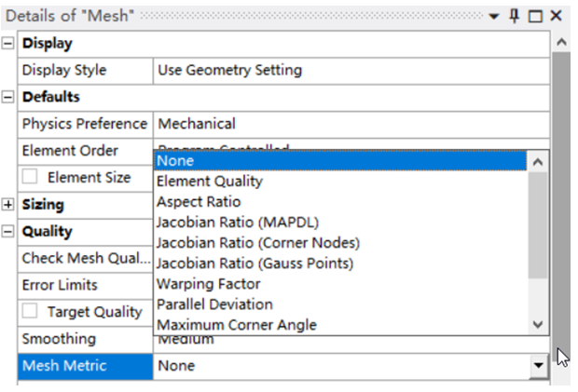Select Element Quality from the list
The image size is (578, 392).
(x=210, y=182)
